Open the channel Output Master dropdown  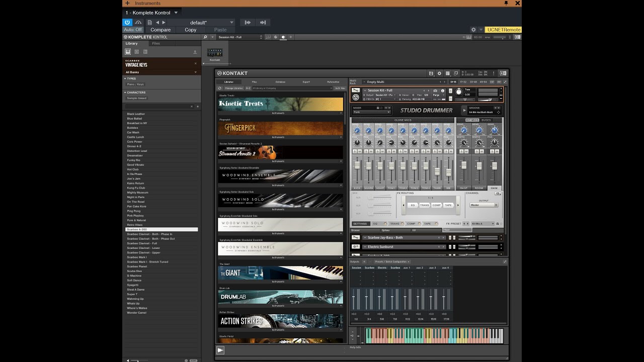click(484, 205)
